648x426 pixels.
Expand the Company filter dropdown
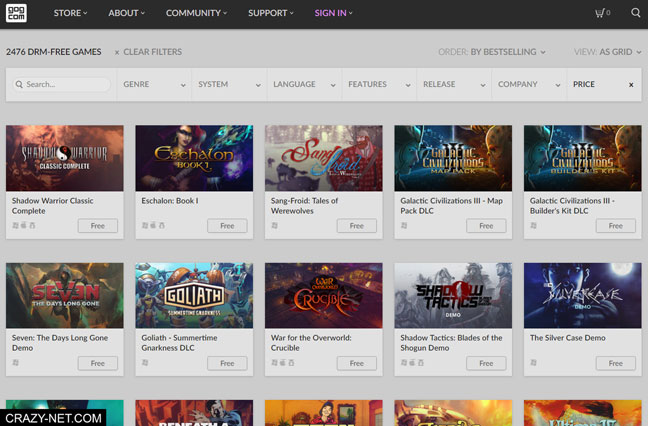pos(529,84)
